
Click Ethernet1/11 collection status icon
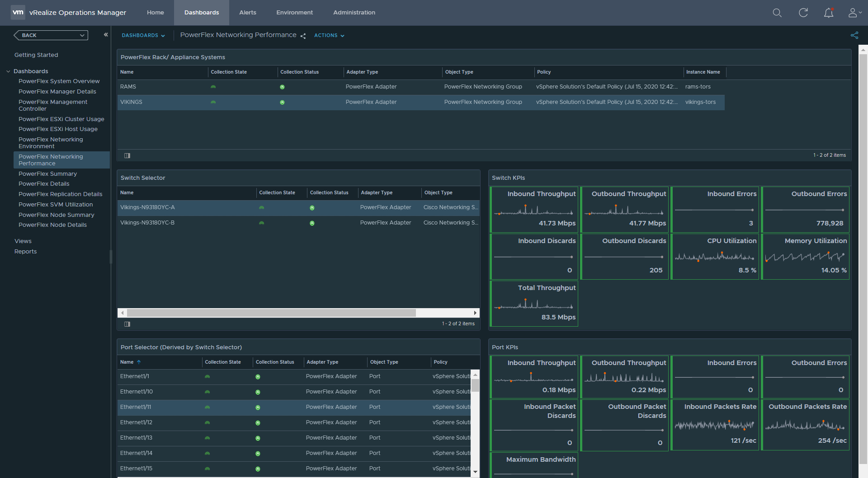point(258,408)
